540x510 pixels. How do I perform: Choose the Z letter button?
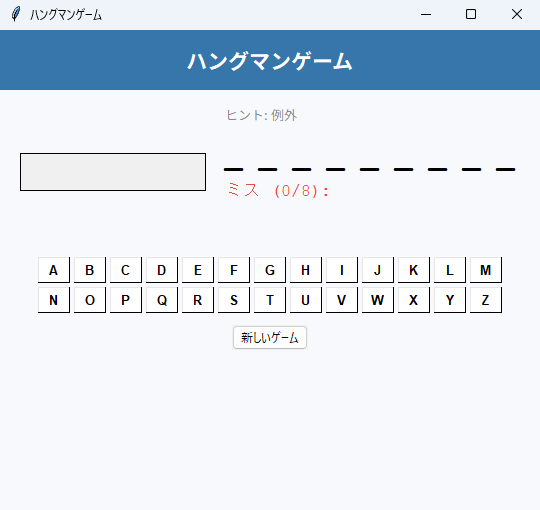point(486,300)
